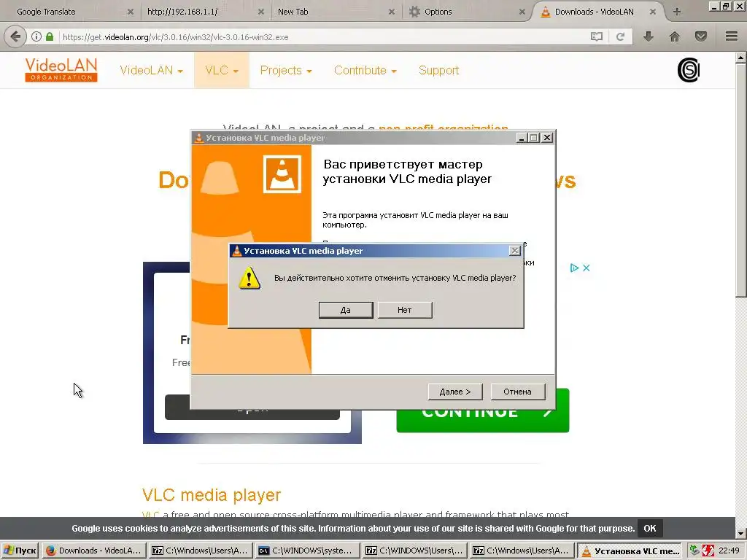This screenshot has width=747, height=560.
Task: Click the browser back arrow button
Action: [x=16, y=36]
